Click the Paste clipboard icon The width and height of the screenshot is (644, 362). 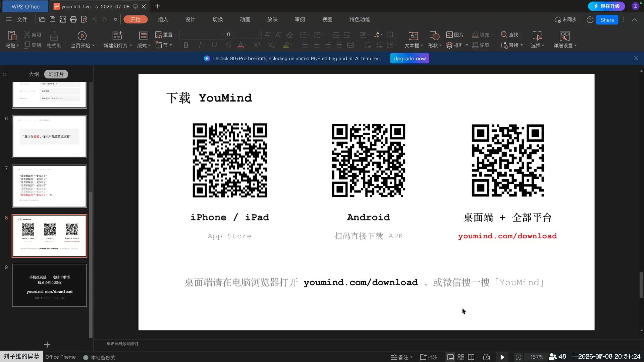click(12, 36)
